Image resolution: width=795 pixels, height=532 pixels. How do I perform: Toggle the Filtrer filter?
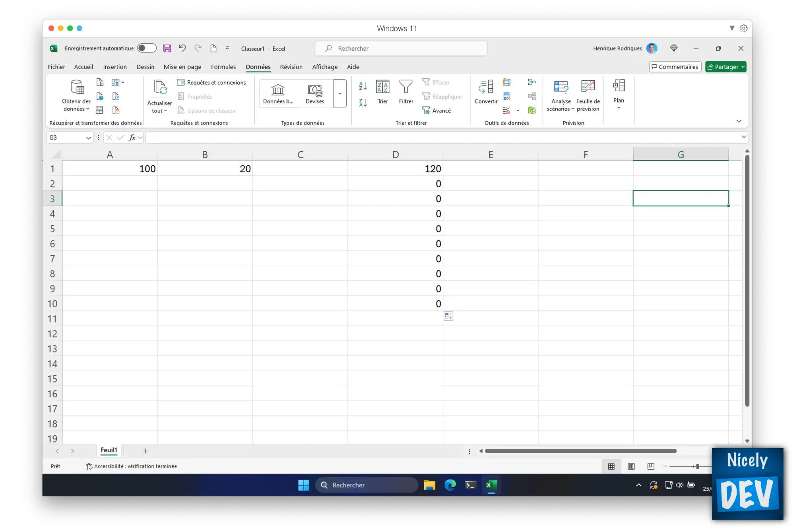[406, 92]
